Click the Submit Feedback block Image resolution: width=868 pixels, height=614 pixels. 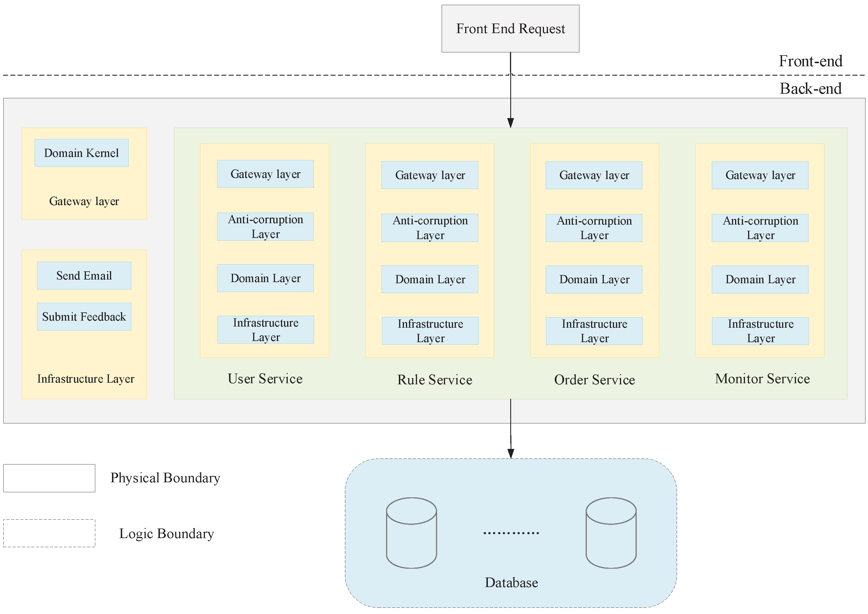[x=84, y=317]
